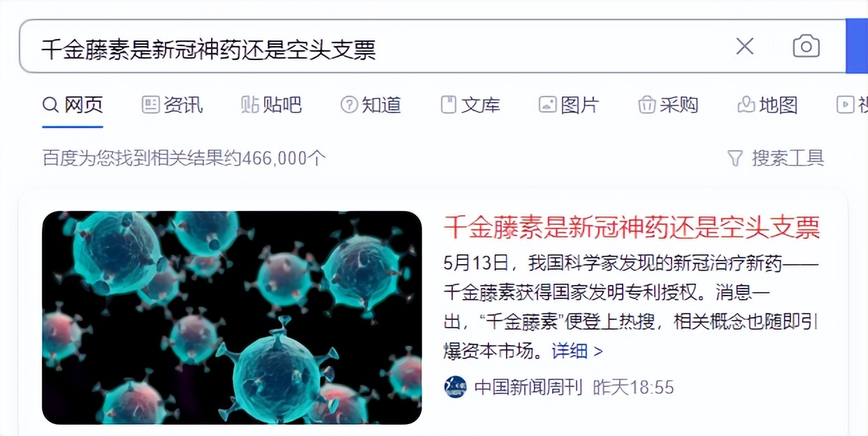This screenshot has height=436, width=868.
Task: Expand the 搜索工具 filter options
Action: [x=776, y=159]
